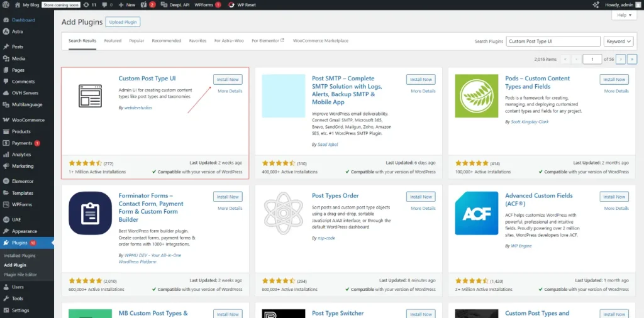Viewport: 644px width, 318px height.
Task: Click the Pods plugin logo thumbnail
Action: pos(477,96)
